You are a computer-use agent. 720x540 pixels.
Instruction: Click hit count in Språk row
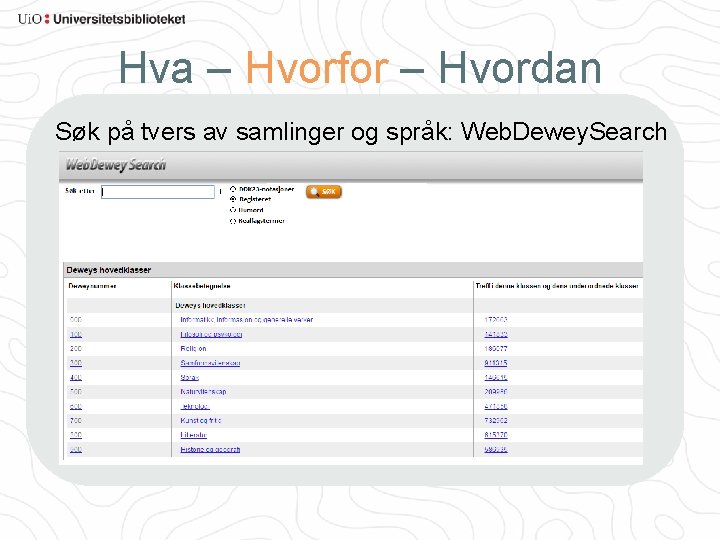click(x=496, y=377)
